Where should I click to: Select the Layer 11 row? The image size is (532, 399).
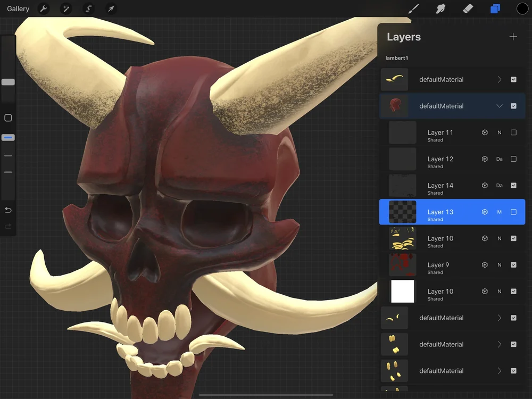click(x=452, y=132)
